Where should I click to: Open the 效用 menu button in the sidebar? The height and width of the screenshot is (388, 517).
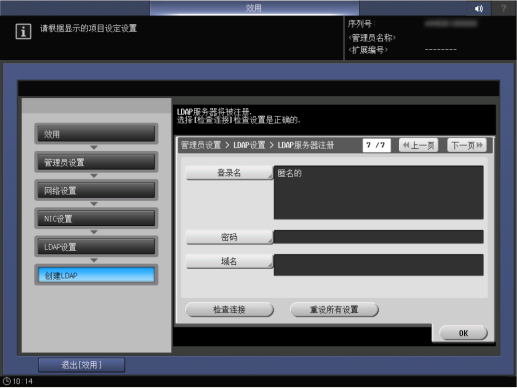tap(96, 134)
